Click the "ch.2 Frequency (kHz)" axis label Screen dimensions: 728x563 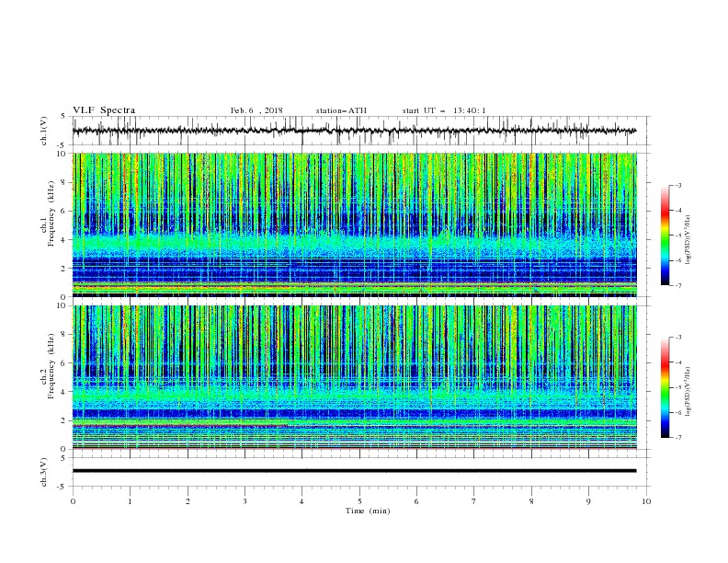point(48,366)
